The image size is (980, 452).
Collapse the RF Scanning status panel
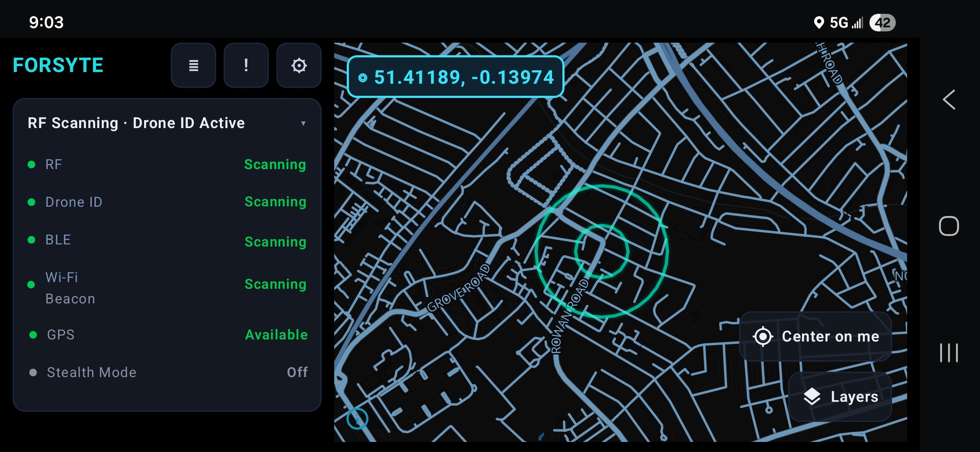point(303,123)
